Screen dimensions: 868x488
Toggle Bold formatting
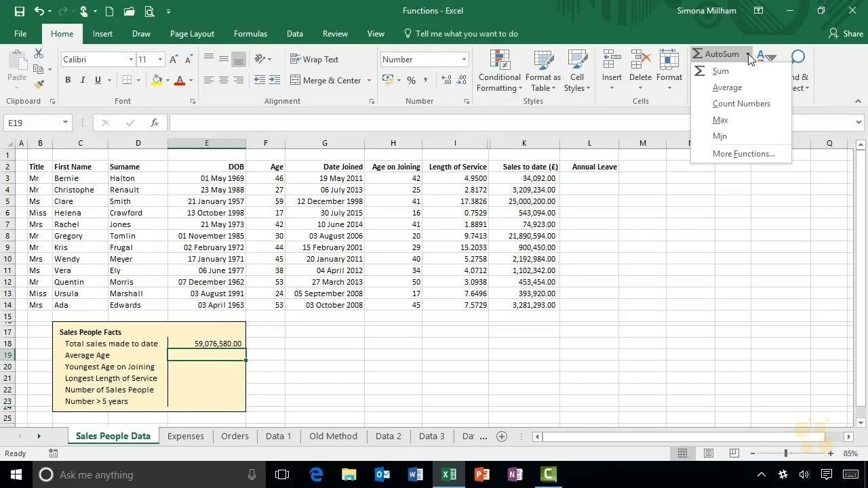(68, 80)
